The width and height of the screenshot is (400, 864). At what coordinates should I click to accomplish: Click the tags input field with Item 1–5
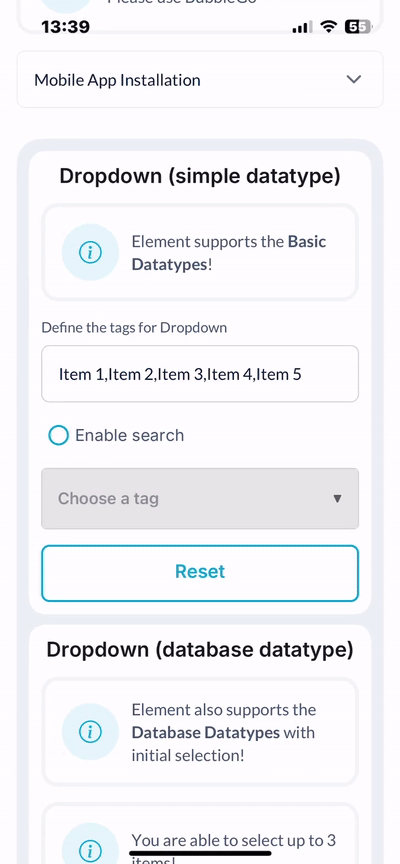coord(200,374)
